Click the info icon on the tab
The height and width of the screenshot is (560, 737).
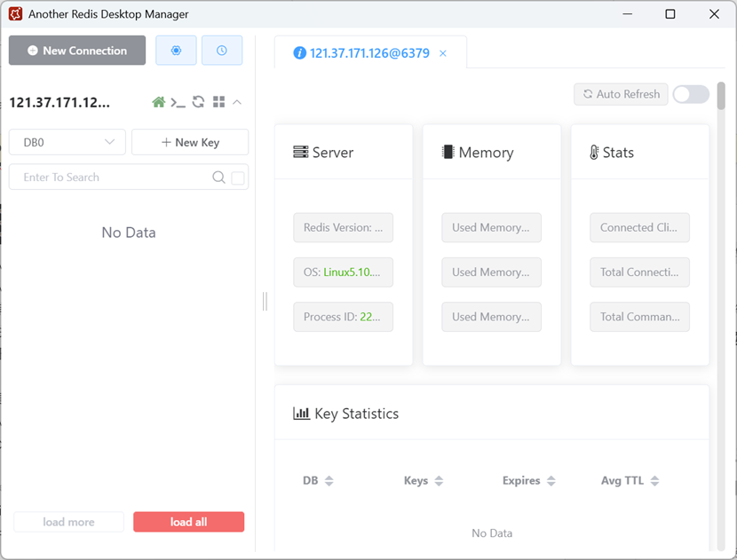pos(299,53)
